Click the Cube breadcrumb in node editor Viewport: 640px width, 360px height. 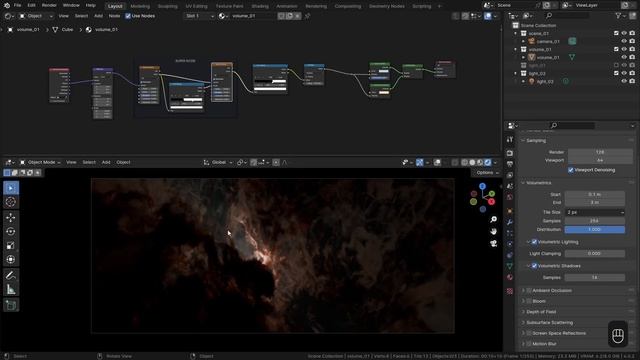click(67, 30)
